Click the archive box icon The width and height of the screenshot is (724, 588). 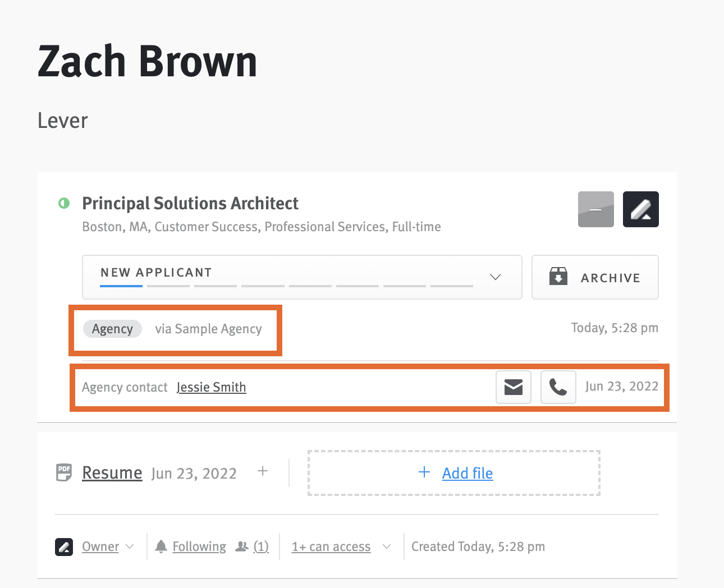(558, 277)
